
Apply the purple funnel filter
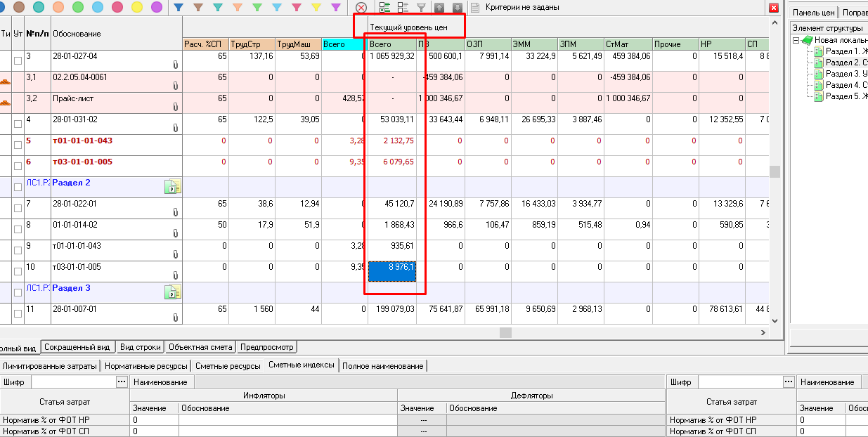336,8
